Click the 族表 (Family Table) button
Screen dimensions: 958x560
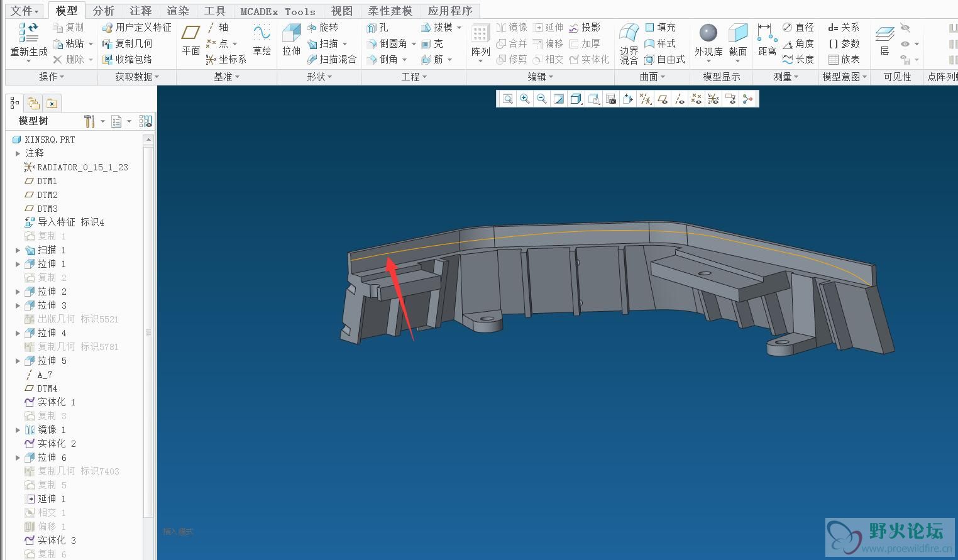click(x=844, y=59)
